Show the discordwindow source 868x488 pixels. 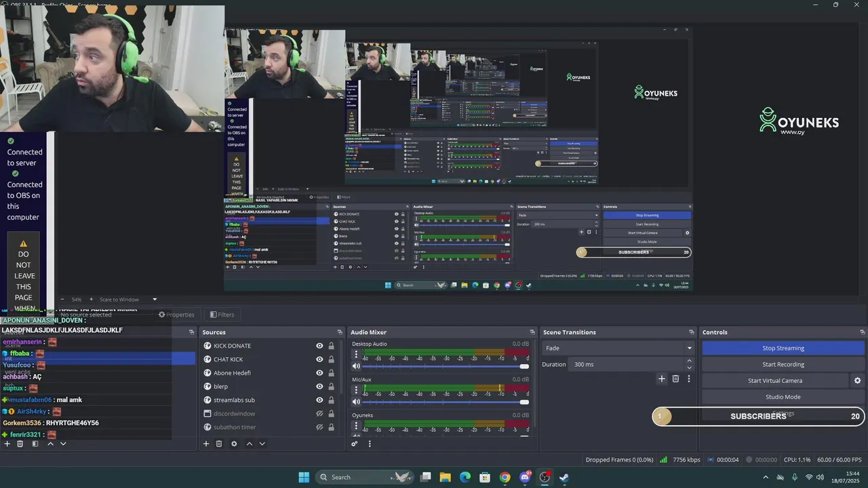point(319,413)
